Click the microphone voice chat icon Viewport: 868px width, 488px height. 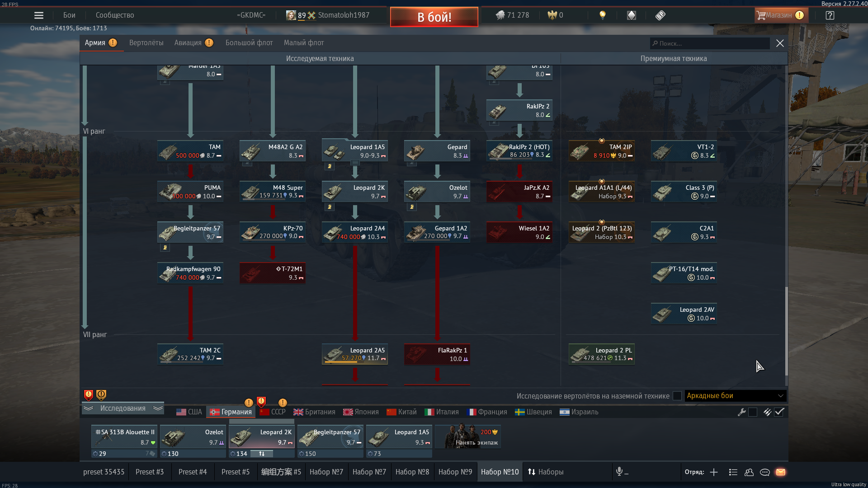point(619,472)
